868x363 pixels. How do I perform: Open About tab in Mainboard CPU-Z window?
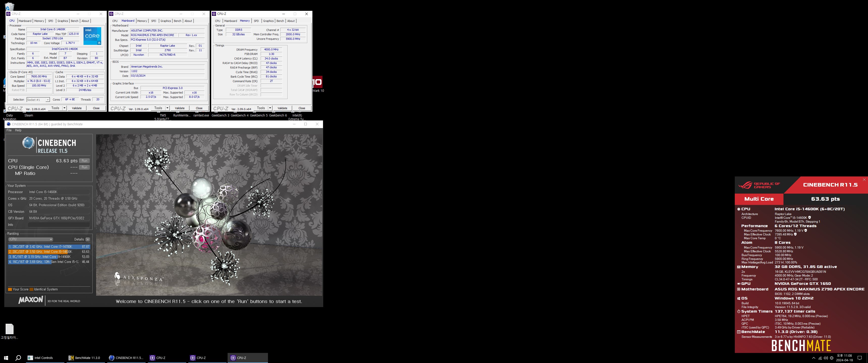tap(188, 21)
